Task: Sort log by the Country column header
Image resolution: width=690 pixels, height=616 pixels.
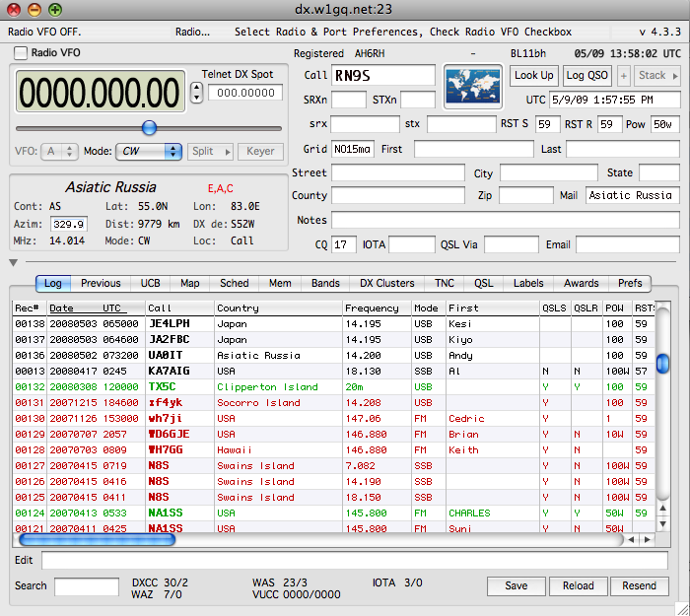Action: [278, 308]
